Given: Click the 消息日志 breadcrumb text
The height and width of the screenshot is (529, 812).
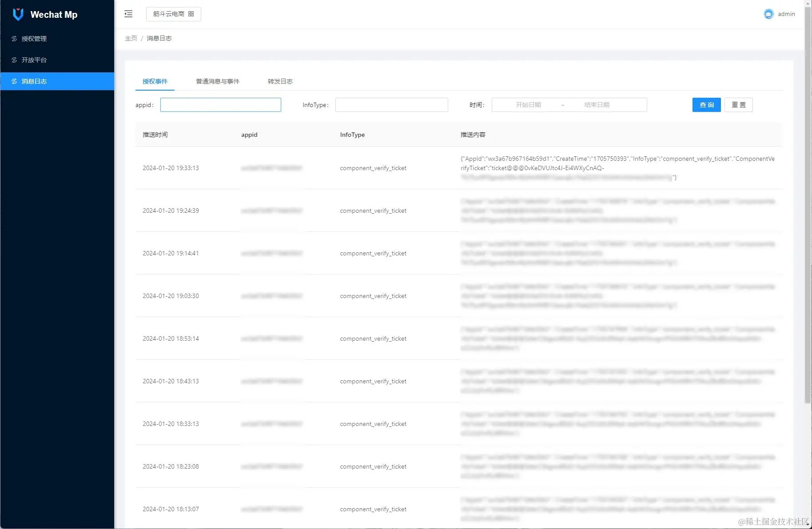Looking at the screenshot, I should tap(159, 38).
